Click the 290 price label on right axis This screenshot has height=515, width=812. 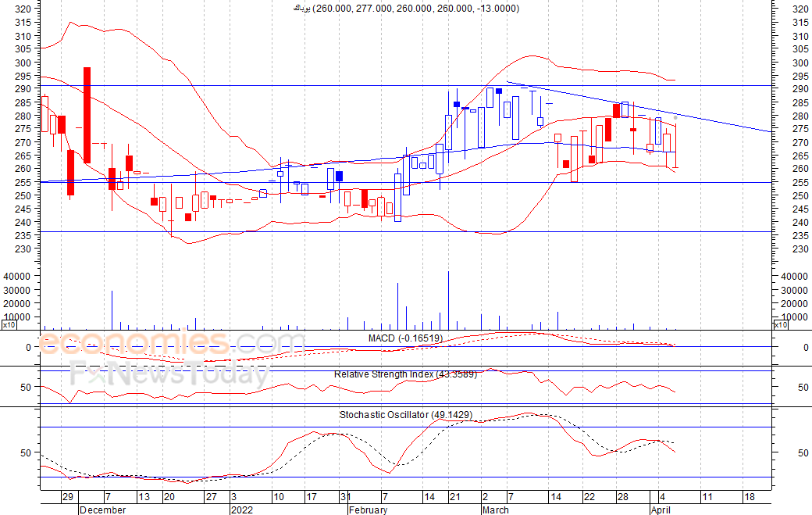point(800,88)
